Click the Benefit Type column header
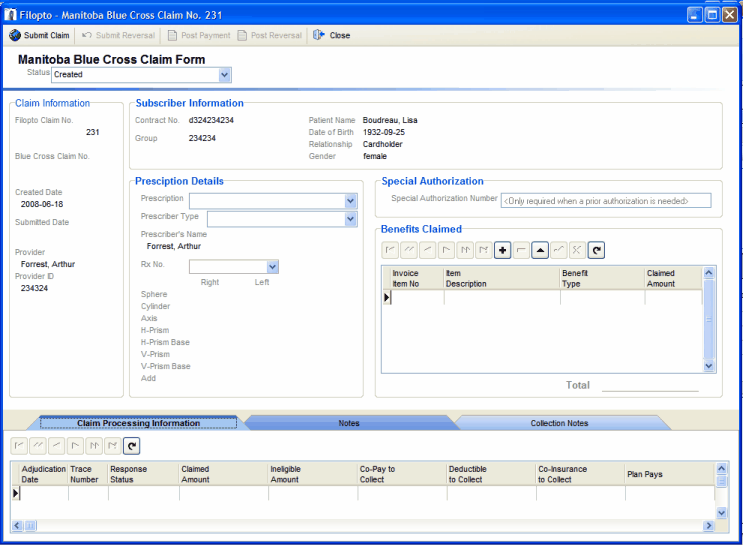Image resolution: width=743 pixels, height=545 pixels. pyautogui.click(x=602, y=279)
